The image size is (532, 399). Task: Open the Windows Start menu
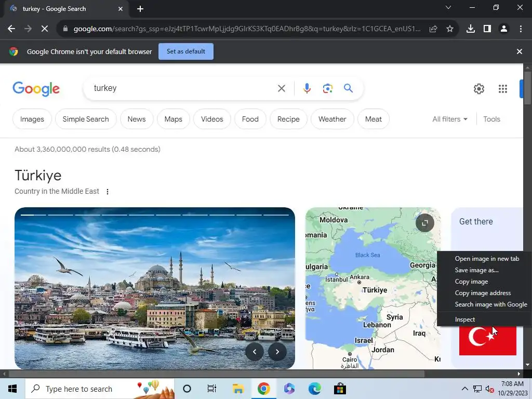pos(12,389)
